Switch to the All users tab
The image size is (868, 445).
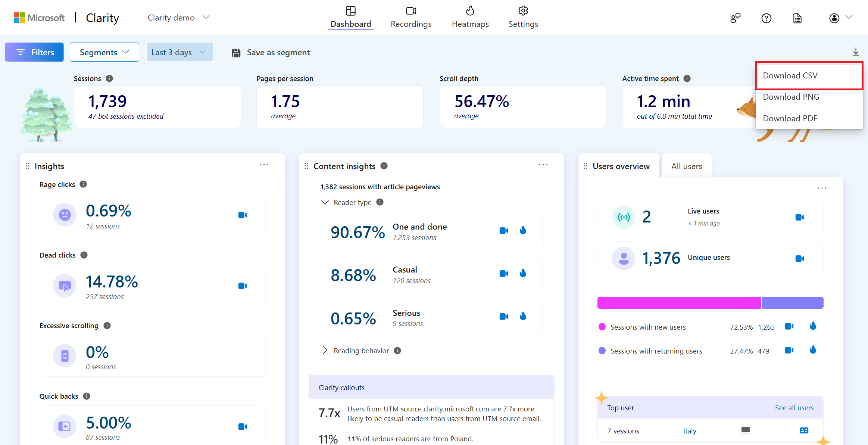pos(687,166)
